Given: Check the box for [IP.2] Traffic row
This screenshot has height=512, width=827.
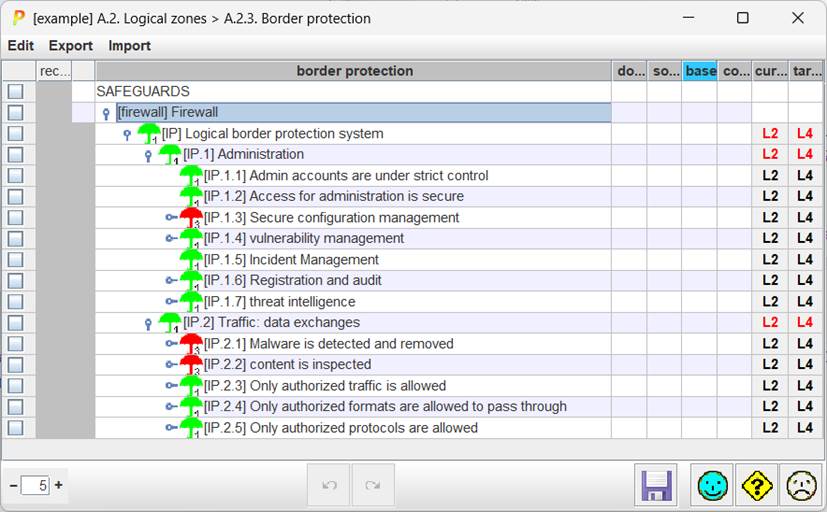Looking at the screenshot, I should pyautogui.click(x=16, y=323).
